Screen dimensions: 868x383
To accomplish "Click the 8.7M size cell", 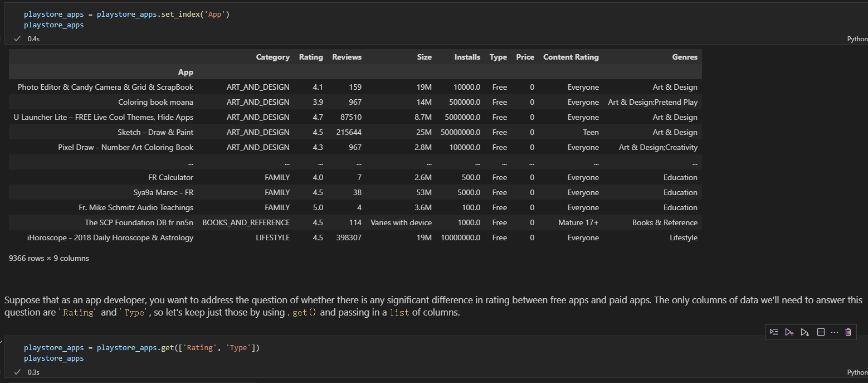I will (423, 117).
